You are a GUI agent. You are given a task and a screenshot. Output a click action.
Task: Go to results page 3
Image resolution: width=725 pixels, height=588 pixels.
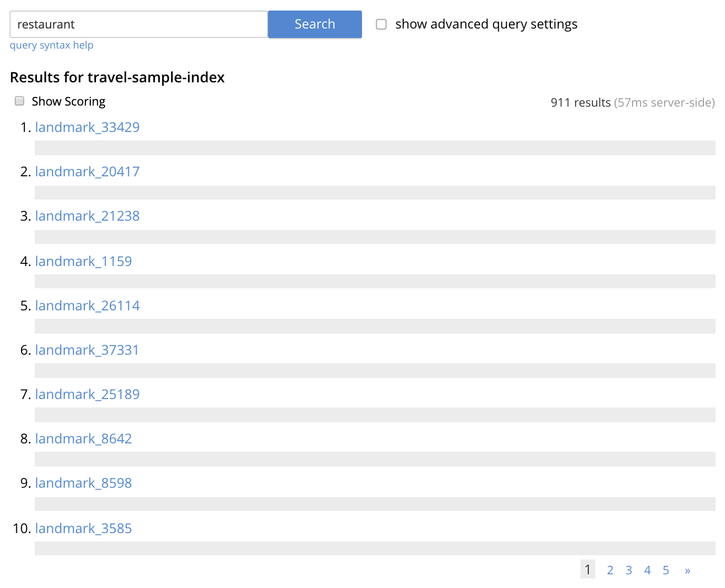(x=628, y=570)
